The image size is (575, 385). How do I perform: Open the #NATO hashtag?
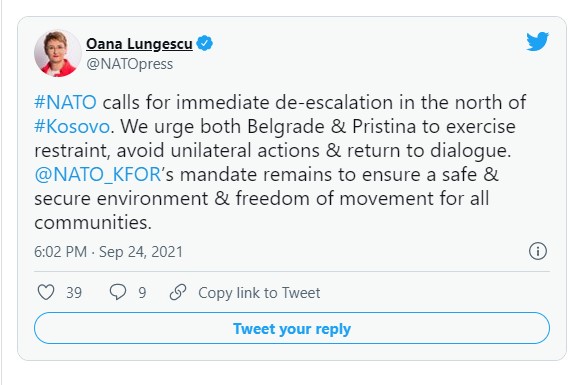pyautogui.click(x=66, y=102)
